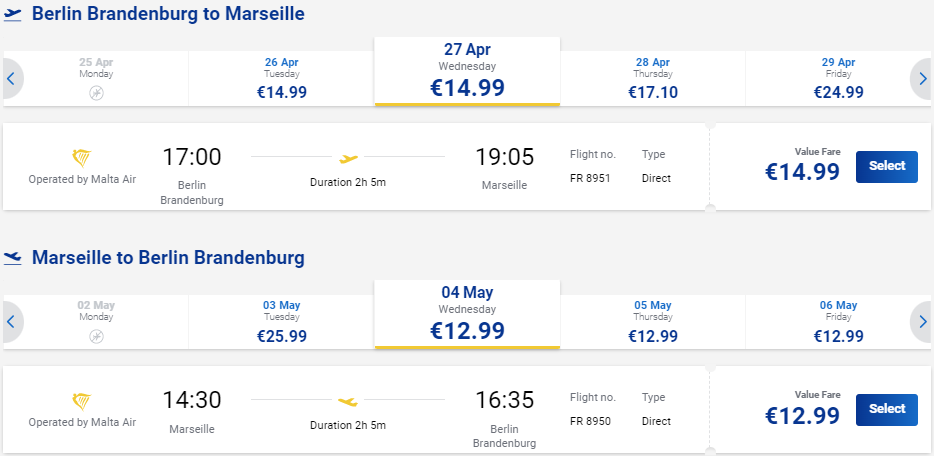Click the no-flight icon under 25 Apr
Screen dimensions: 934x456
click(x=96, y=93)
